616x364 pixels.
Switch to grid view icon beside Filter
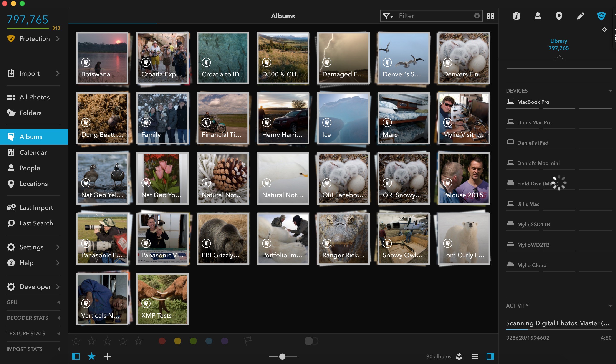pos(490,16)
